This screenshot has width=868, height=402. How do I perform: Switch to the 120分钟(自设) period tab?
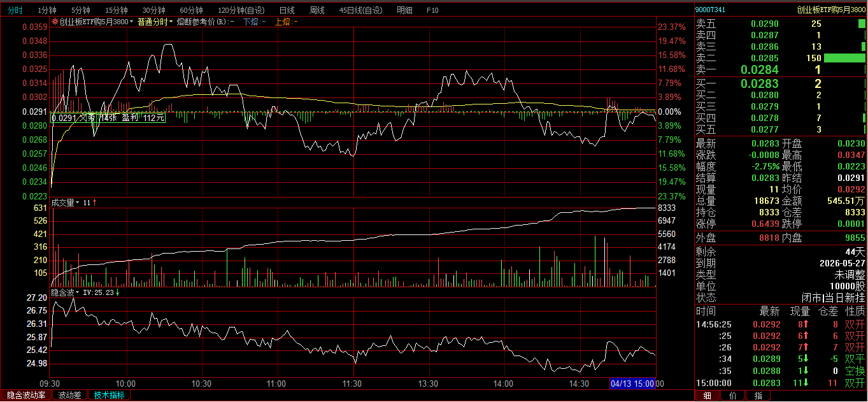tap(241, 10)
